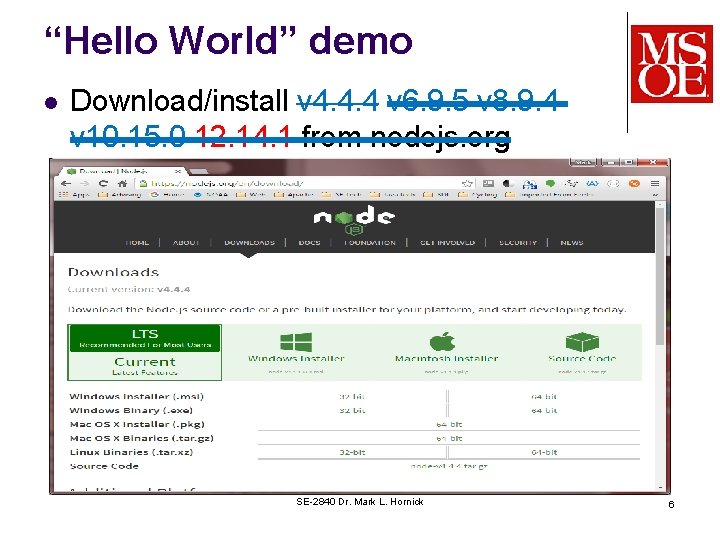Click the nodejs.org/en/download address field

pos(303,183)
